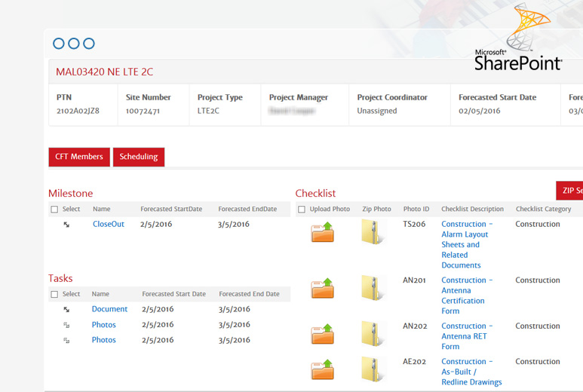Click the zip photo icon for AN201
This screenshot has height=392, width=583.
point(372,288)
